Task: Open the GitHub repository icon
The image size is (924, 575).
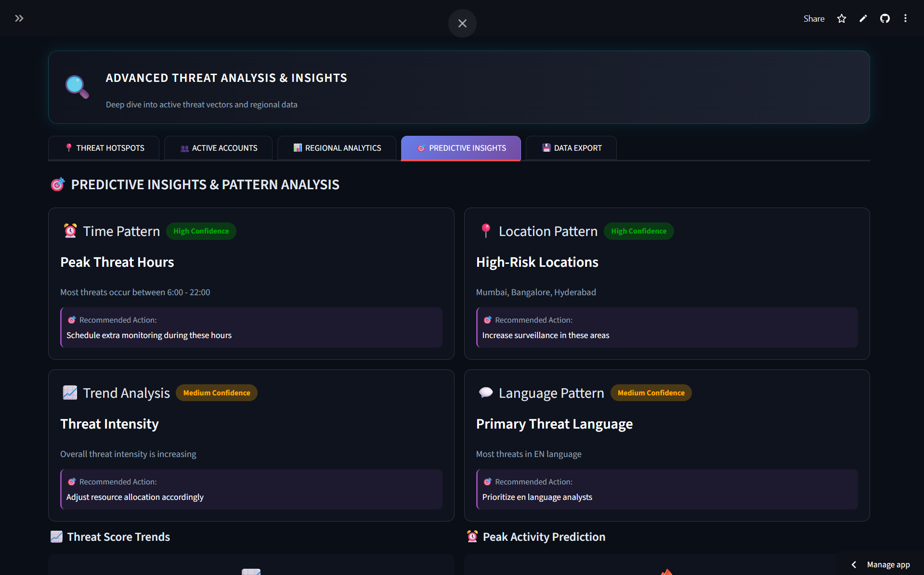Action: 885,18
